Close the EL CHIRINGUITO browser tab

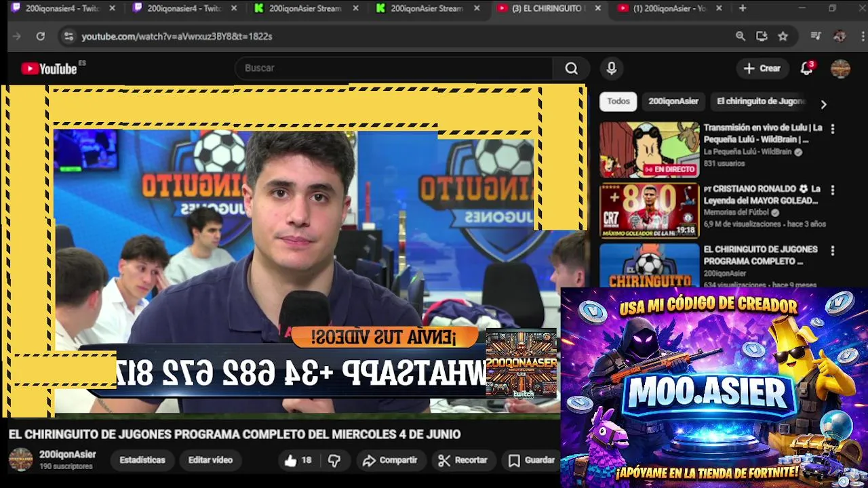(x=597, y=8)
